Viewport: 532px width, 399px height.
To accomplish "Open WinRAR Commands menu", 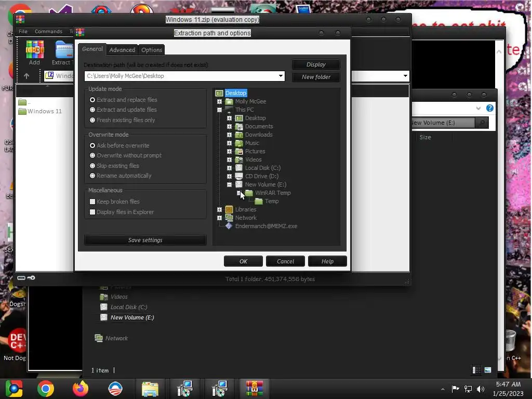I will coord(48,31).
